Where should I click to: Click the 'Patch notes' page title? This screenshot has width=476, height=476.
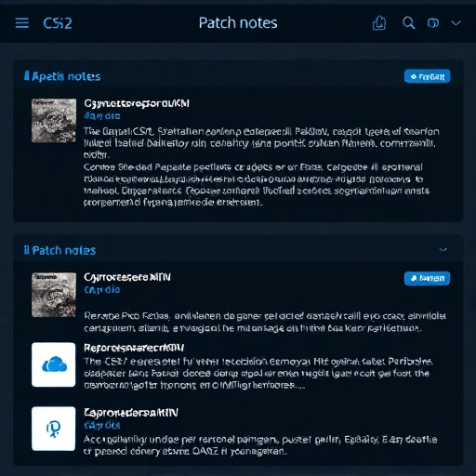pos(238,23)
